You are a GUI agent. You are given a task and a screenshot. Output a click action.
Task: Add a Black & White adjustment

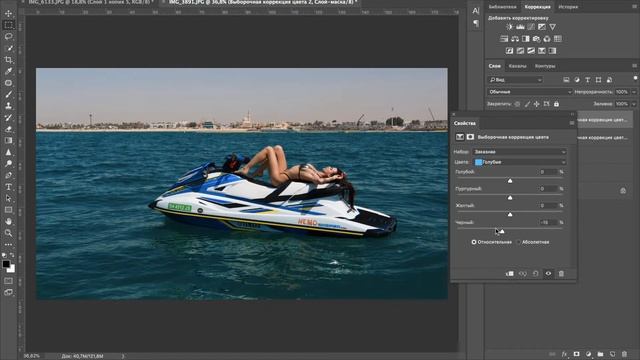point(526,39)
